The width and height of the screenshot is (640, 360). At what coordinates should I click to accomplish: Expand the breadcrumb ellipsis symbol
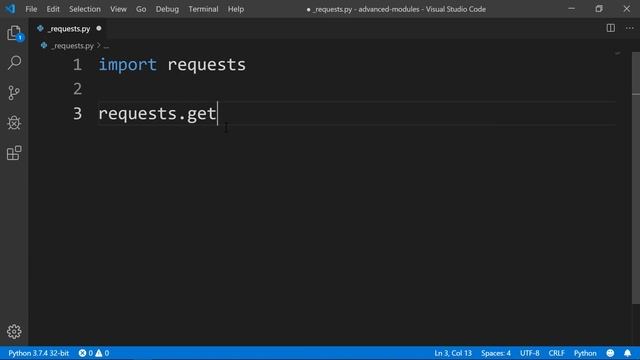tap(106, 46)
